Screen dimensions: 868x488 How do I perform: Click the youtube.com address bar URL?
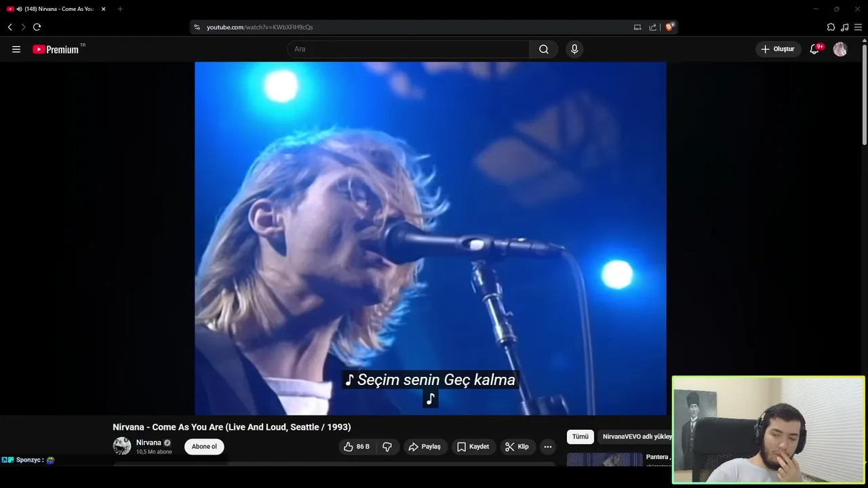260,27
